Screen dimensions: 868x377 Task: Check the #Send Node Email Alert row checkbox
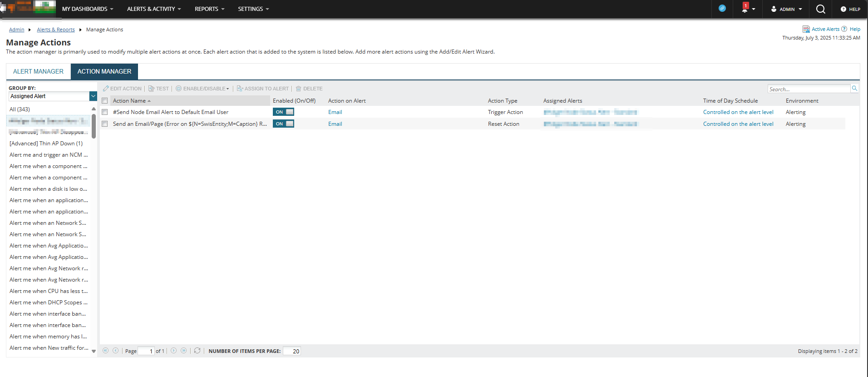(105, 112)
